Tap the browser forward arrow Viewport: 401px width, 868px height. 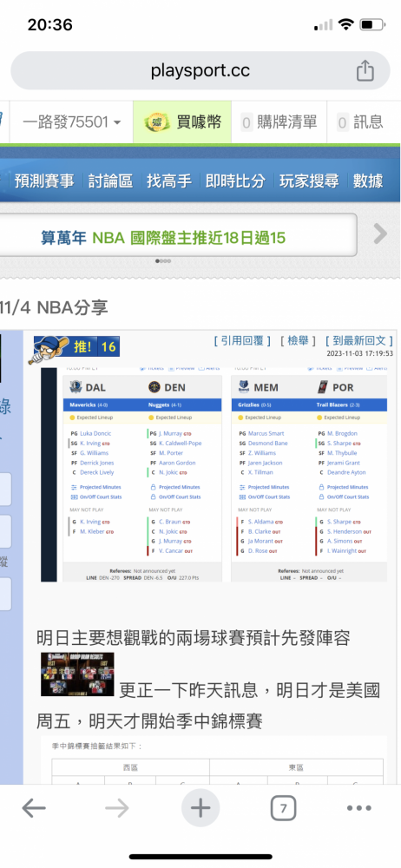coord(117,808)
